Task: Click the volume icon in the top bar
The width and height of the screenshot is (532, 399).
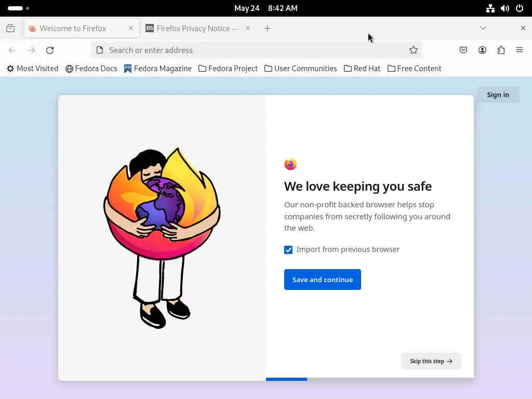Action: pos(505,8)
